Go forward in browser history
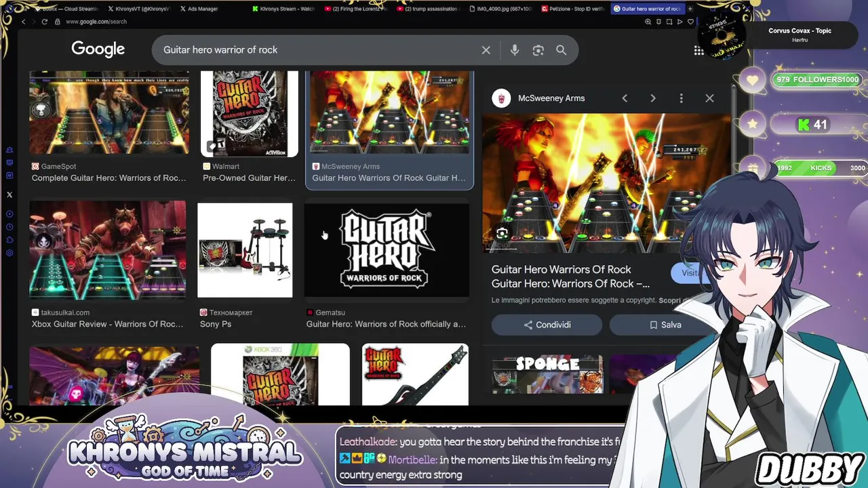 pos(34,22)
